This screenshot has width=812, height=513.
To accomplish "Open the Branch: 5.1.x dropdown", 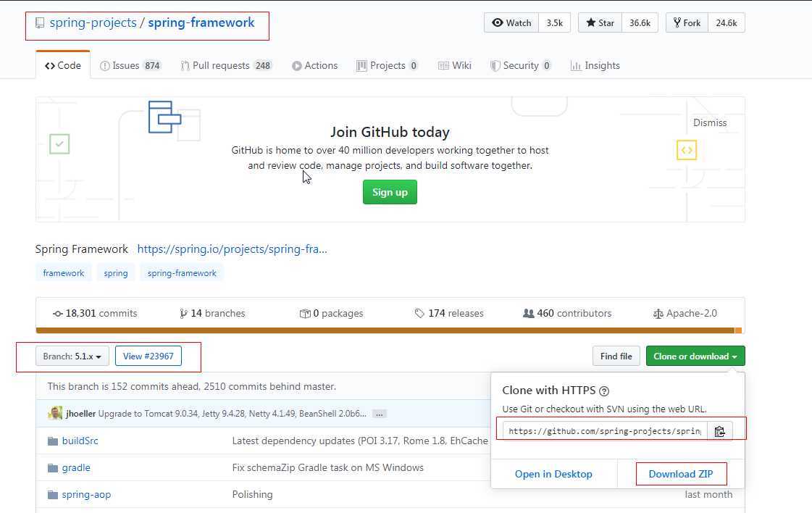I will (x=72, y=356).
